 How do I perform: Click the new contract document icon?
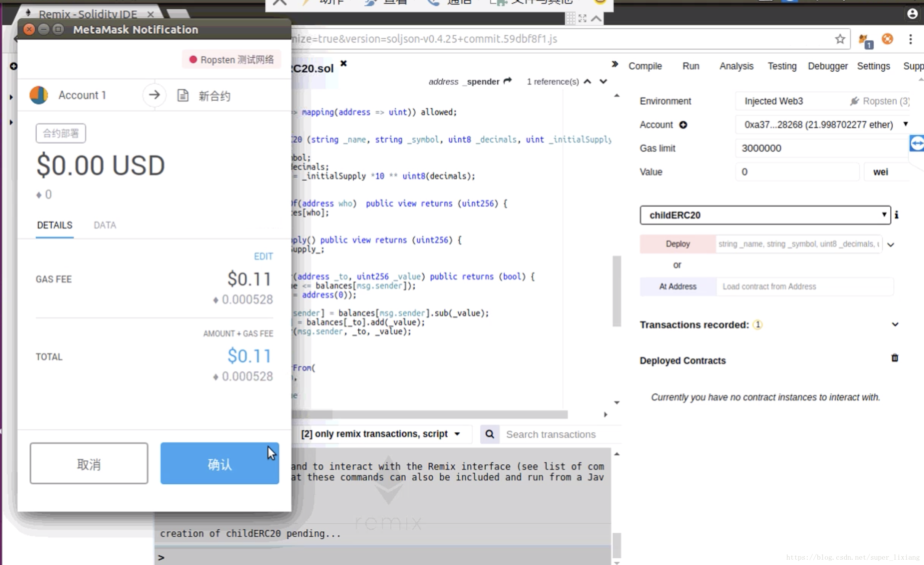pos(183,95)
